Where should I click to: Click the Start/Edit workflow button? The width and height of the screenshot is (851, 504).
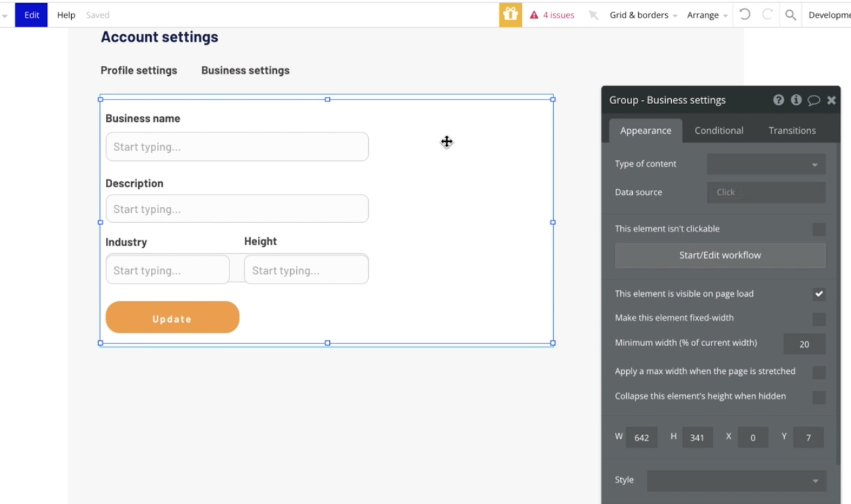pos(720,255)
